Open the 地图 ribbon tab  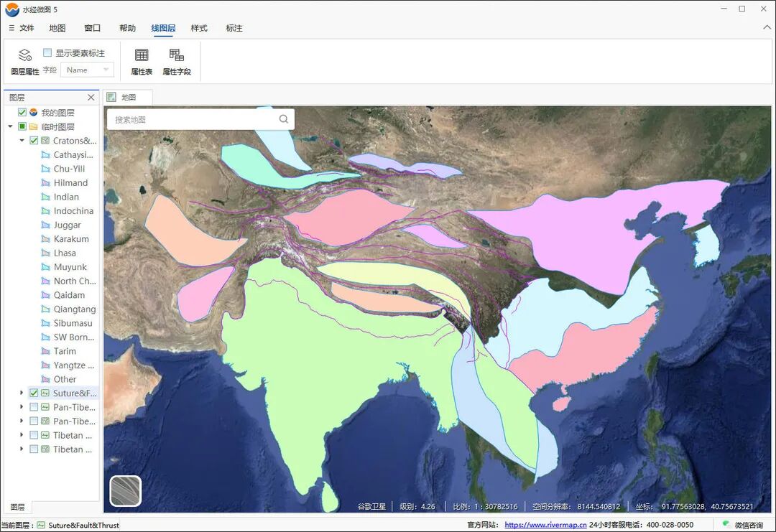[x=57, y=28]
